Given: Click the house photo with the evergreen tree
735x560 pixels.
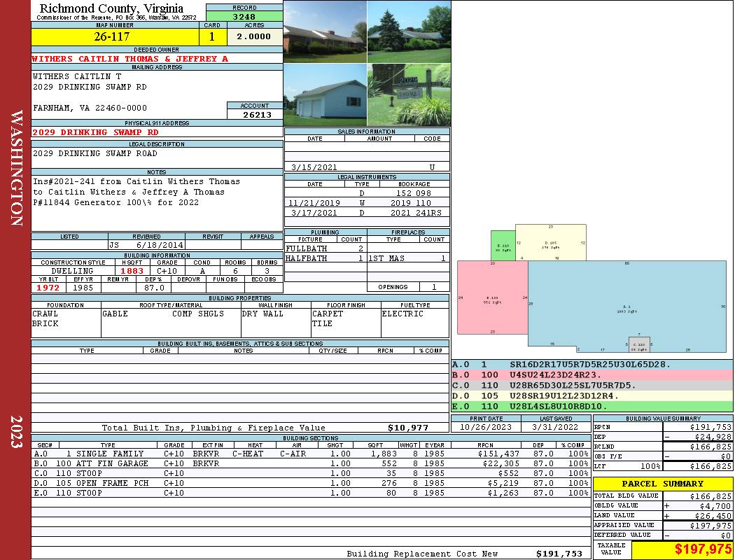Looking at the screenshot, I should (x=409, y=31).
